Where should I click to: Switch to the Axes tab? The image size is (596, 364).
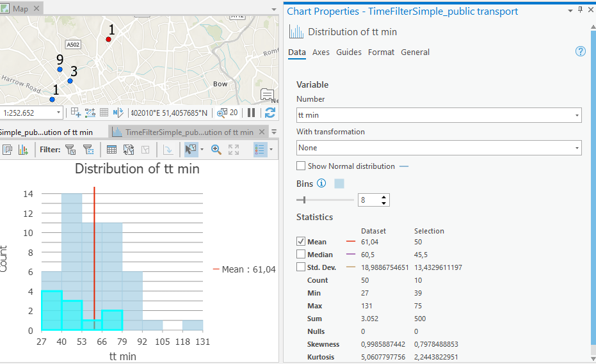[x=321, y=52]
